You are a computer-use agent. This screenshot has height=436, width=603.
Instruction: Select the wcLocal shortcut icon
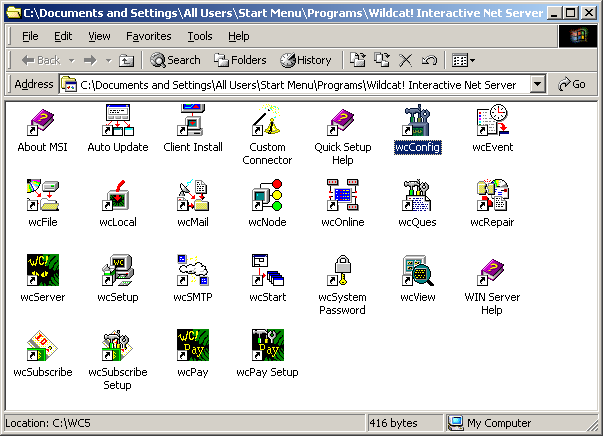[x=118, y=195]
